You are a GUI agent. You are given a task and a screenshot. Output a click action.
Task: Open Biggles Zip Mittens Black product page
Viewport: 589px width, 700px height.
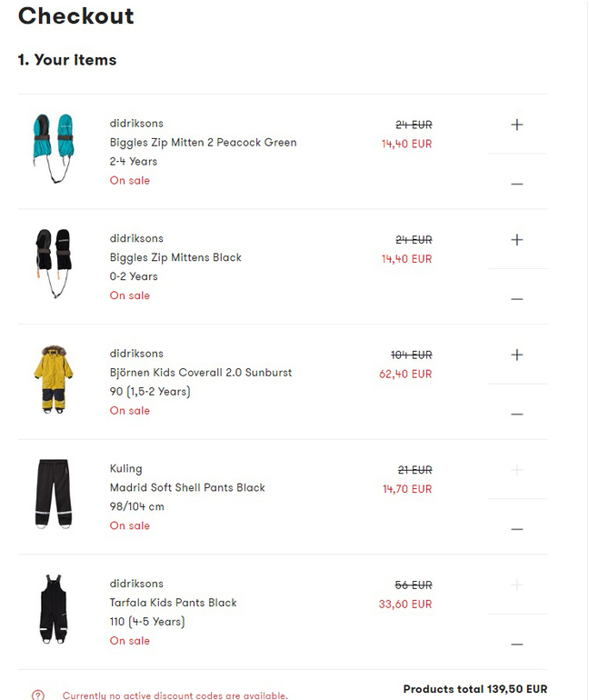coord(175,257)
